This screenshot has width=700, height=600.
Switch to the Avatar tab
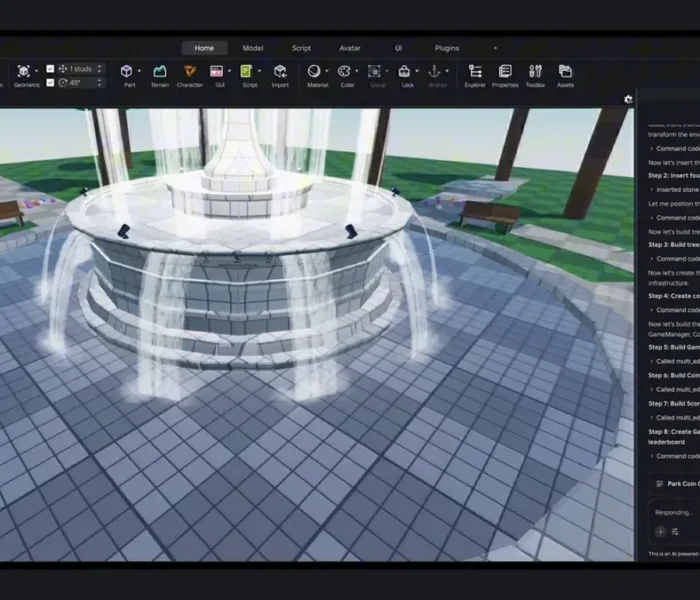click(350, 48)
